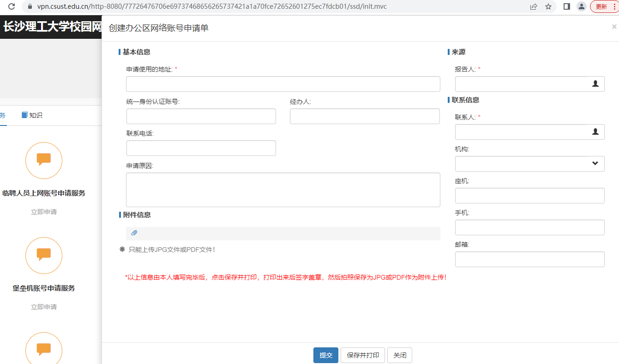
Task: Click the 临聘人员上网账号申请服务 chat icon
Action: (43, 160)
